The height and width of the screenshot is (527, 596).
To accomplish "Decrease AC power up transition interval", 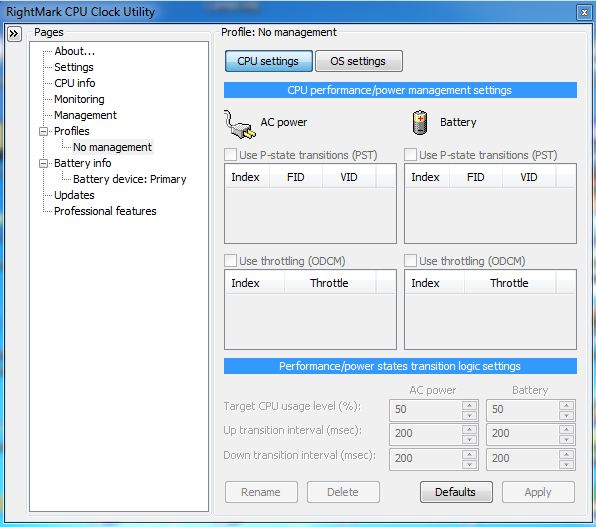I will 469,439.
